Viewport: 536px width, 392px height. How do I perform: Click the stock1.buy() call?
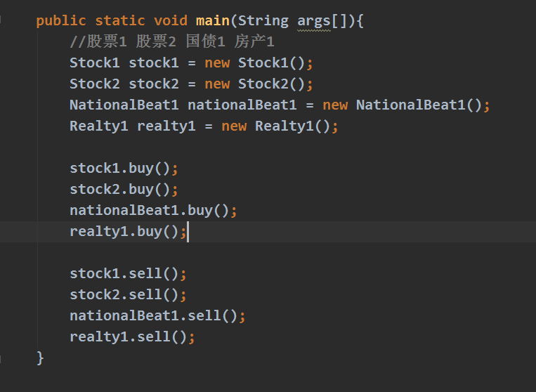pos(124,169)
